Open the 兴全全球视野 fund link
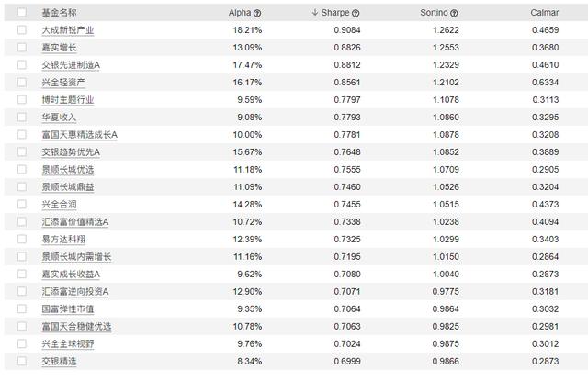 click(x=67, y=343)
